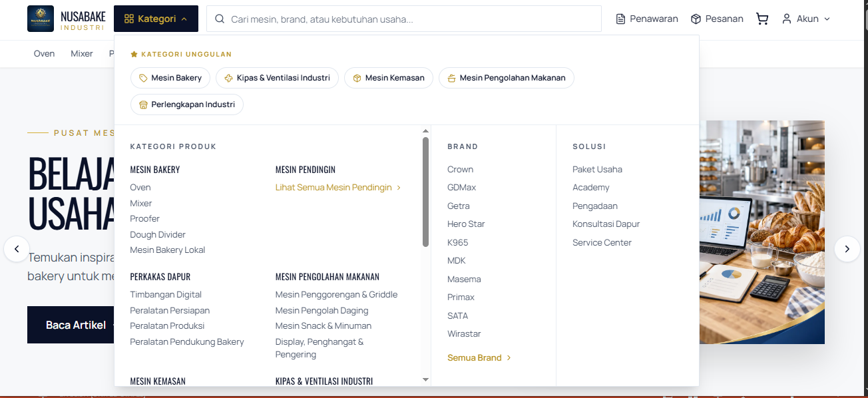Viewport: 868px width, 398px height.
Task: Open the Mixer tab in navigation bar
Action: pos(82,53)
